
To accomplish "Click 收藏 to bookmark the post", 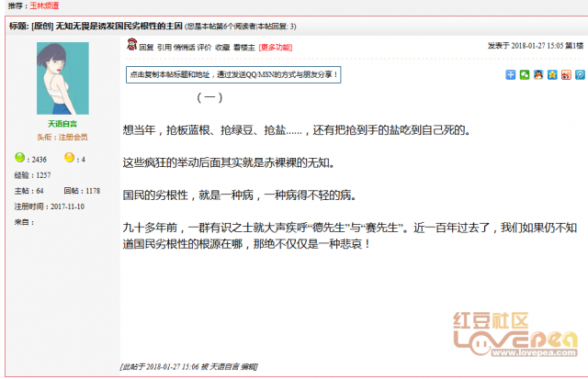I will [222, 48].
